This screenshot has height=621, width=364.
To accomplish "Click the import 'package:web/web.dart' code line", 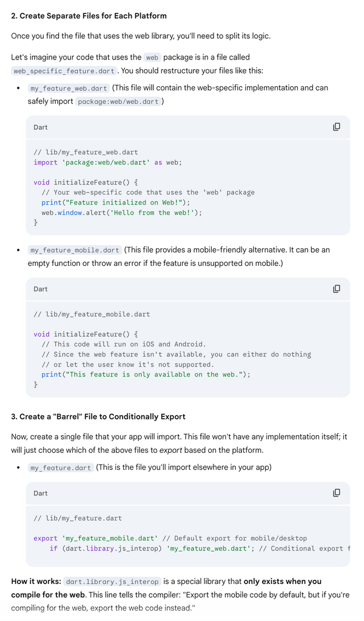I will point(107,162).
